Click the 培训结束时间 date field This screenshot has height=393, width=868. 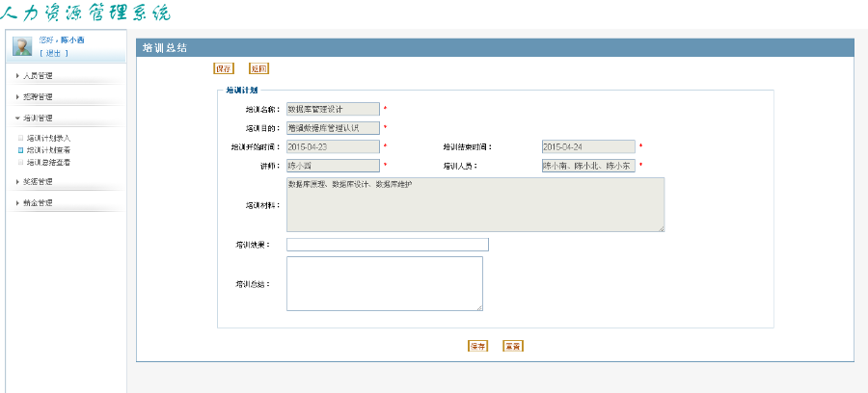pyautogui.click(x=588, y=146)
